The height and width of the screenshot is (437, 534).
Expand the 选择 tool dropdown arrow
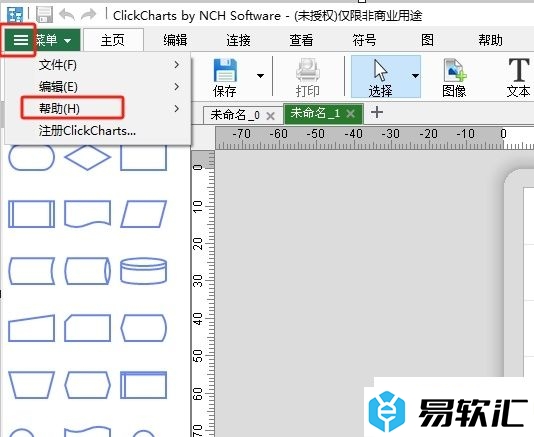(x=415, y=76)
